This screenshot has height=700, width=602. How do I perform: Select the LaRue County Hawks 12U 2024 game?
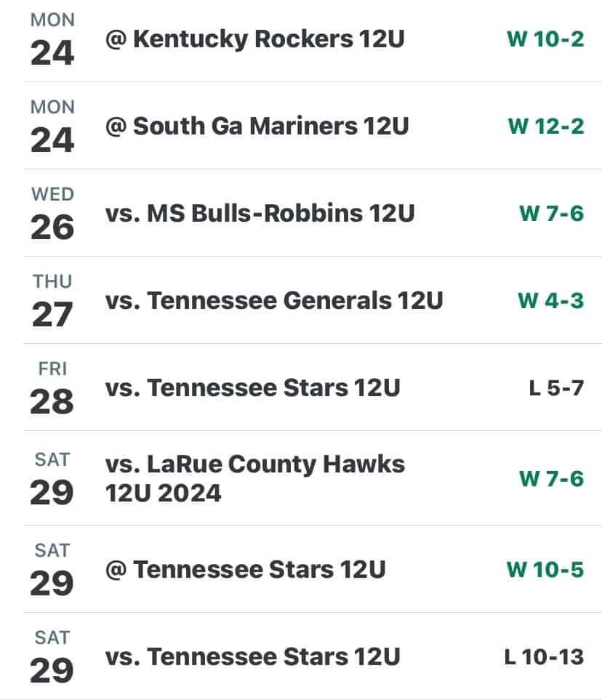(x=254, y=478)
